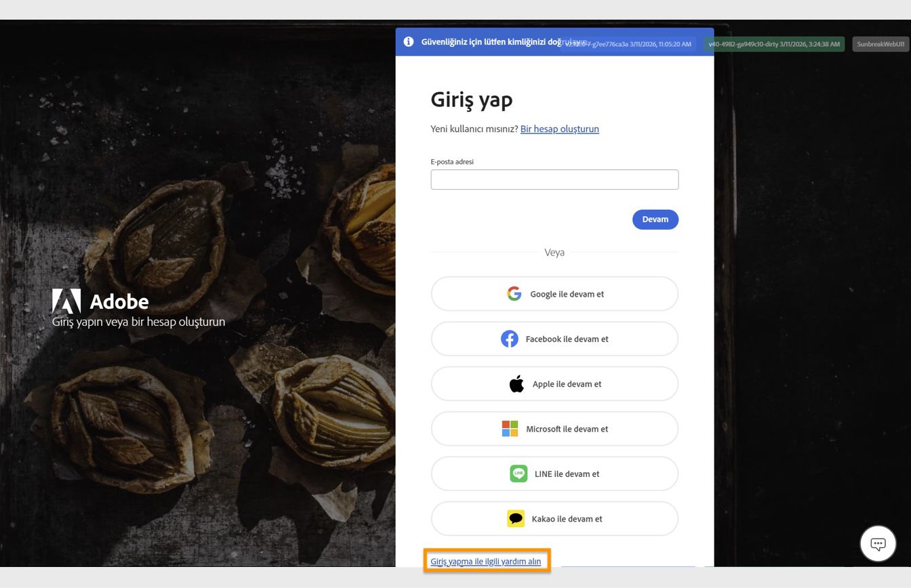Open the chat support bubble icon
This screenshot has width=911, height=588.
pyautogui.click(x=878, y=543)
